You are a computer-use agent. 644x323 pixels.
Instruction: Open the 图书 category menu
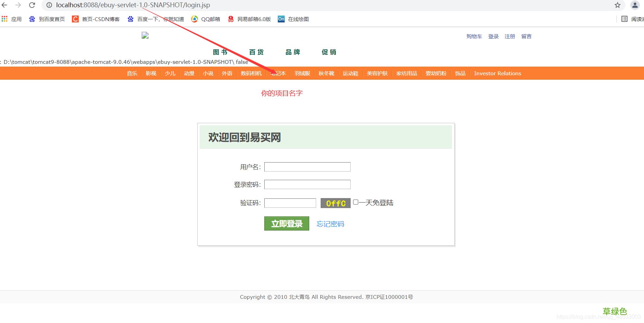[220, 52]
